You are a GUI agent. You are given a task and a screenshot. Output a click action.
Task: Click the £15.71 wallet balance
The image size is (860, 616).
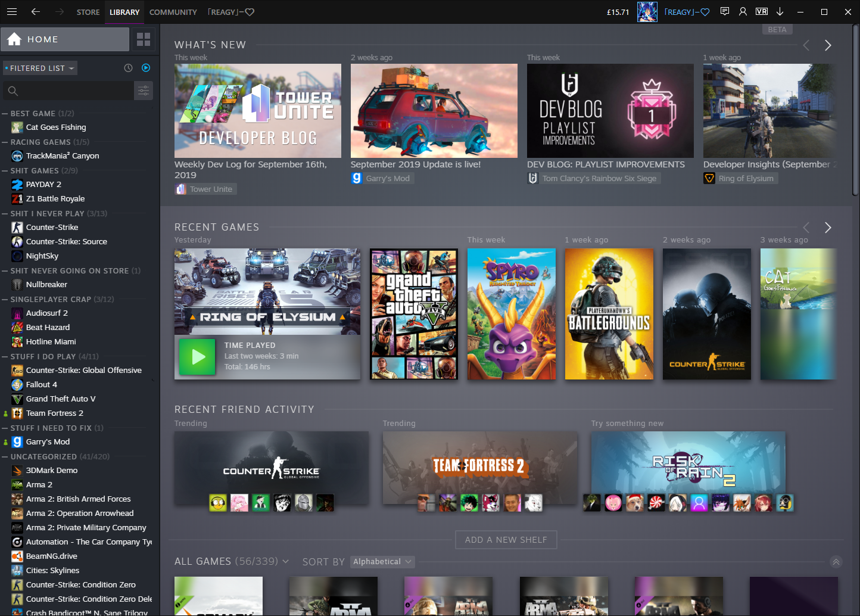point(618,12)
